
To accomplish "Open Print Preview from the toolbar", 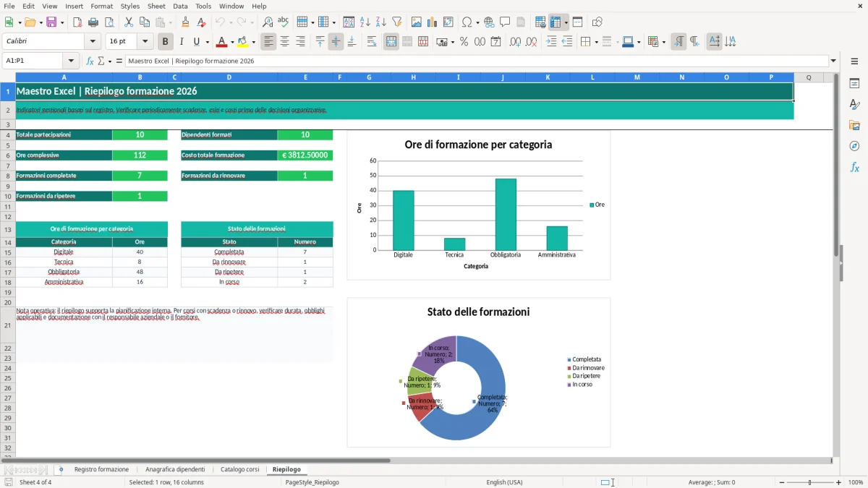I will coord(109,22).
